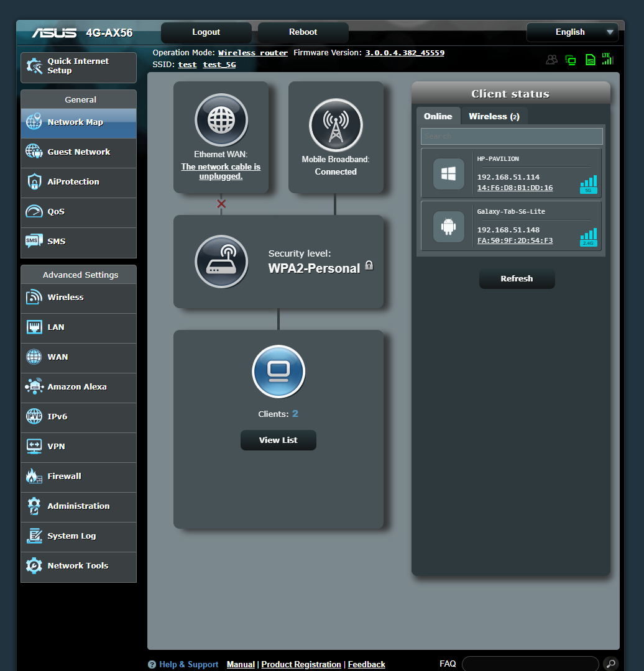Screen dimensions: 644x671
Task: Click MAC address FA:50:9F:2D:54:F3
Action: coord(515,240)
